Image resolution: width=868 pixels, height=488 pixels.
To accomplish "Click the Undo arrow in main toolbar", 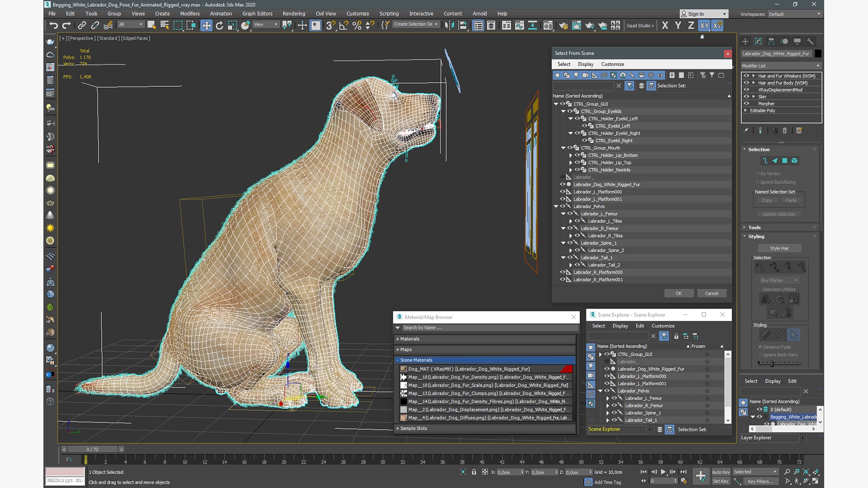I will tap(53, 25).
